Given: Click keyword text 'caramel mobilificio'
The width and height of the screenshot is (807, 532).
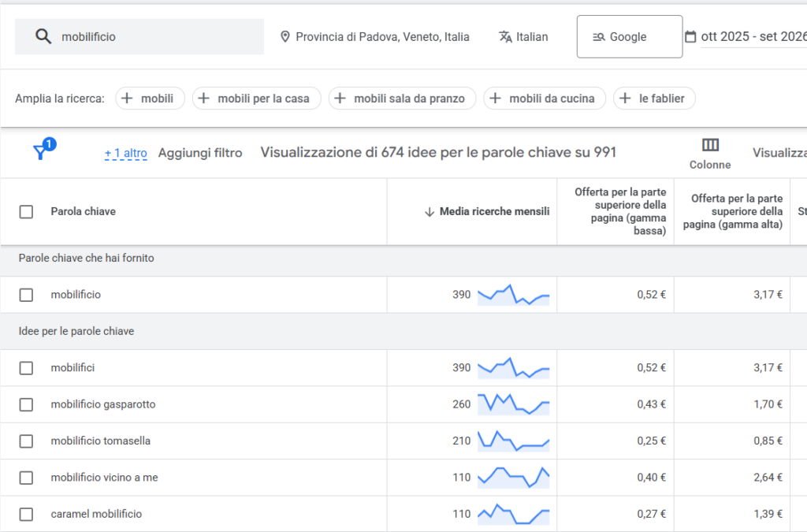Looking at the screenshot, I should click(x=96, y=514).
